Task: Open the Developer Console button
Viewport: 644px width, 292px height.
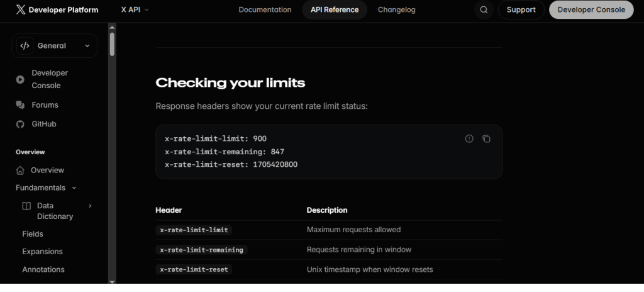Action: point(591,10)
